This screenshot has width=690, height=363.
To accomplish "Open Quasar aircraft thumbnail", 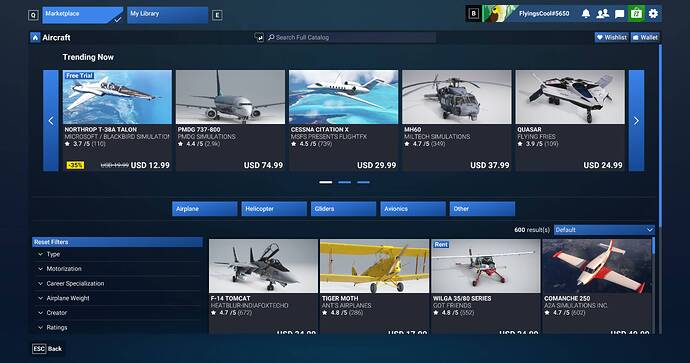I will tap(570, 97).
